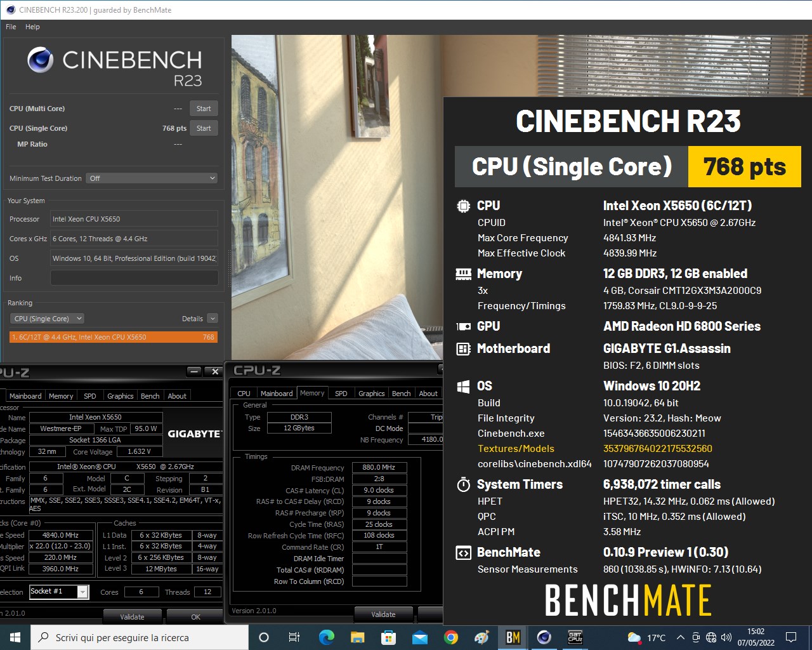Open network globe icon in system tray
Image resolution: width=812 pixels, height=650 pixels.
711,637
